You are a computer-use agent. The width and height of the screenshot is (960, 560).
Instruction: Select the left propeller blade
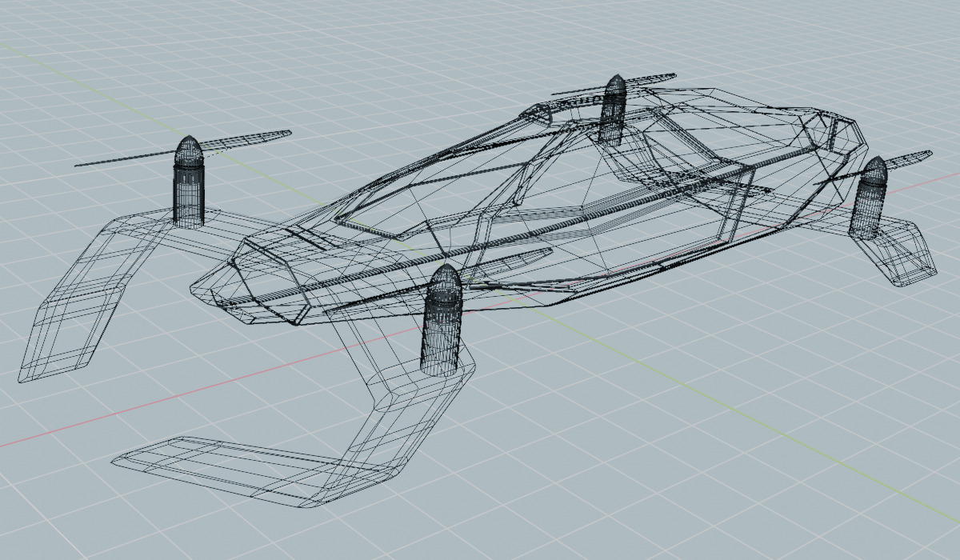pos(184,148)
